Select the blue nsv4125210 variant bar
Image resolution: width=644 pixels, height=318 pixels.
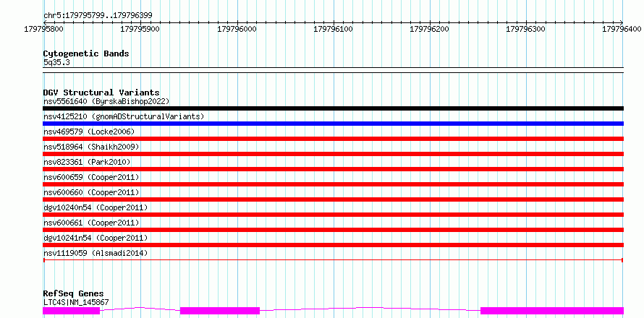[333, 124]
